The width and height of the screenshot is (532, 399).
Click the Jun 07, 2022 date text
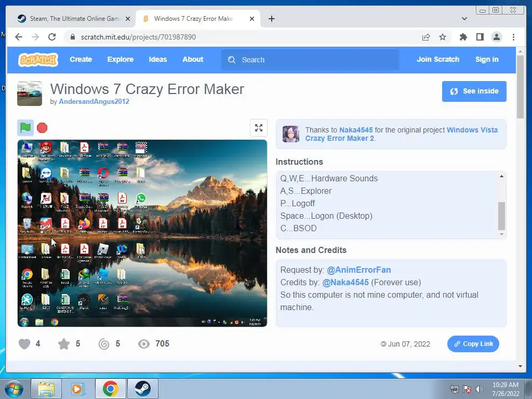tap(409, 344)
